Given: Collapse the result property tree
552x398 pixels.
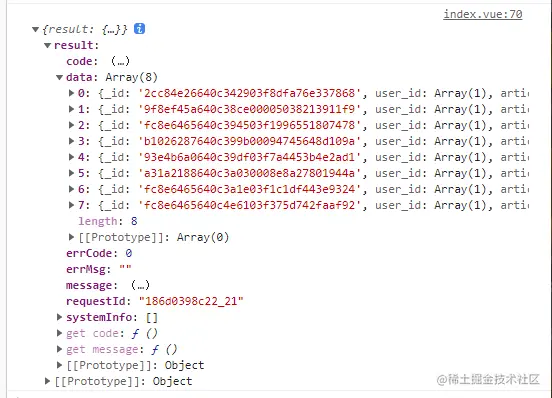Looking at the screenshot, I should coord(48,45).
